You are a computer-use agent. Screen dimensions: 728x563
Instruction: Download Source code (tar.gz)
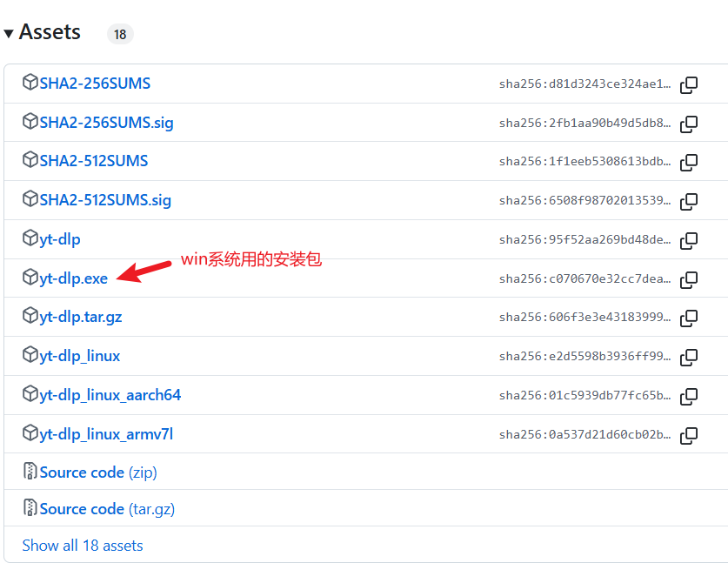pyautogui.click(x=107, y=509)
